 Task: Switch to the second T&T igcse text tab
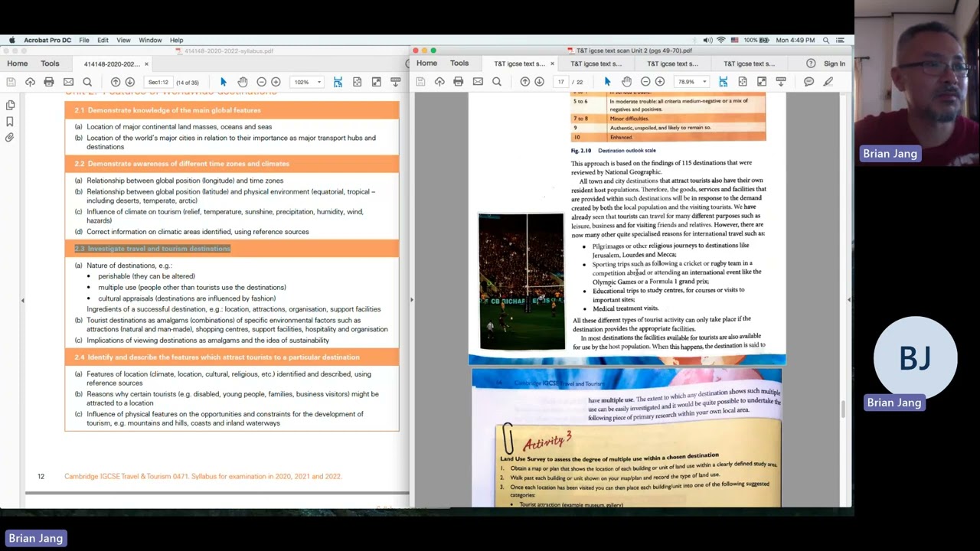(x=596, y=64)
